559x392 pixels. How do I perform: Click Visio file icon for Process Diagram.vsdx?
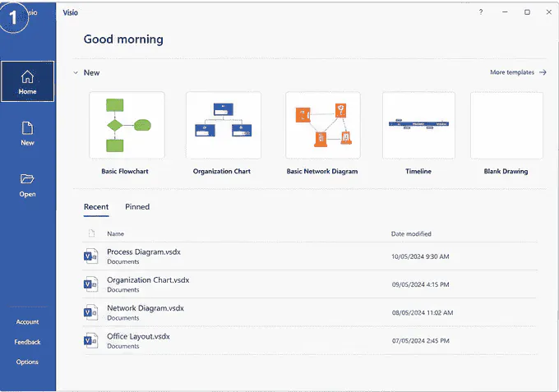(90, 256)
